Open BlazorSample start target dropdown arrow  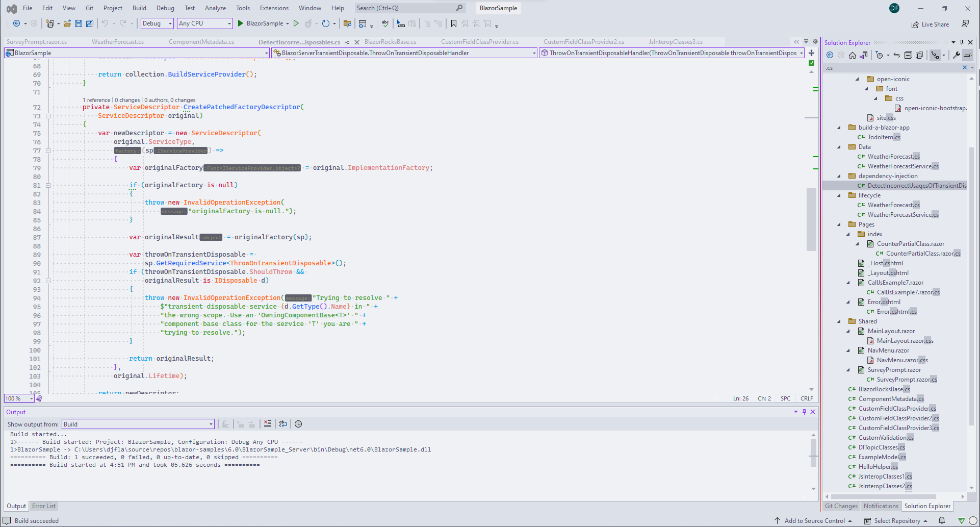tap(288, 23)
